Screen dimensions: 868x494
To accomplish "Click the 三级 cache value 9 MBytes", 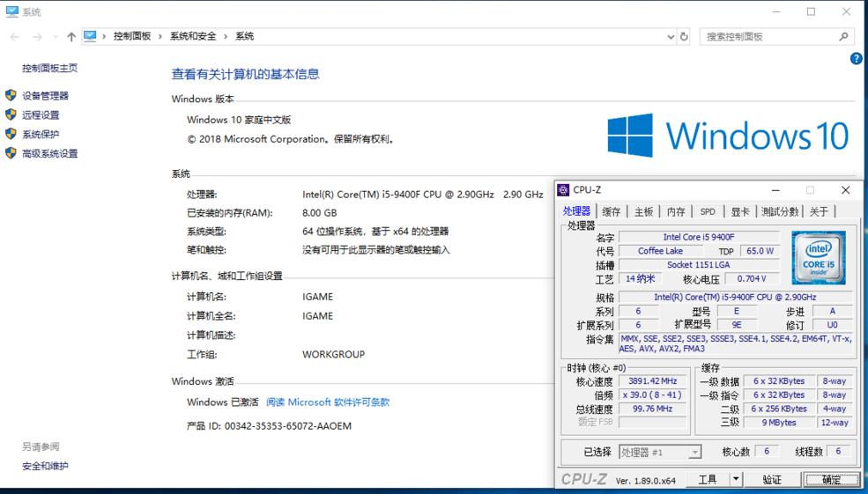I will (x=779, y=422).
